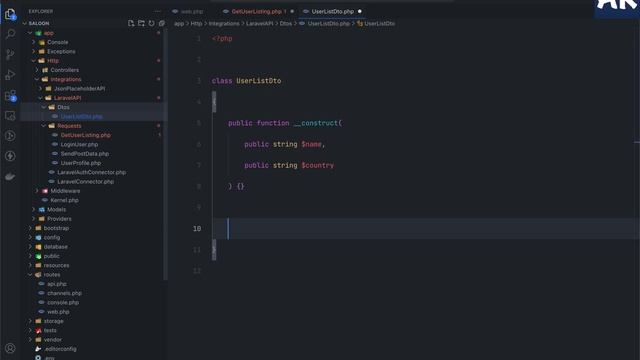Open UserProfile.php file
The image size is (640, 360).
[x=80, y=163]
